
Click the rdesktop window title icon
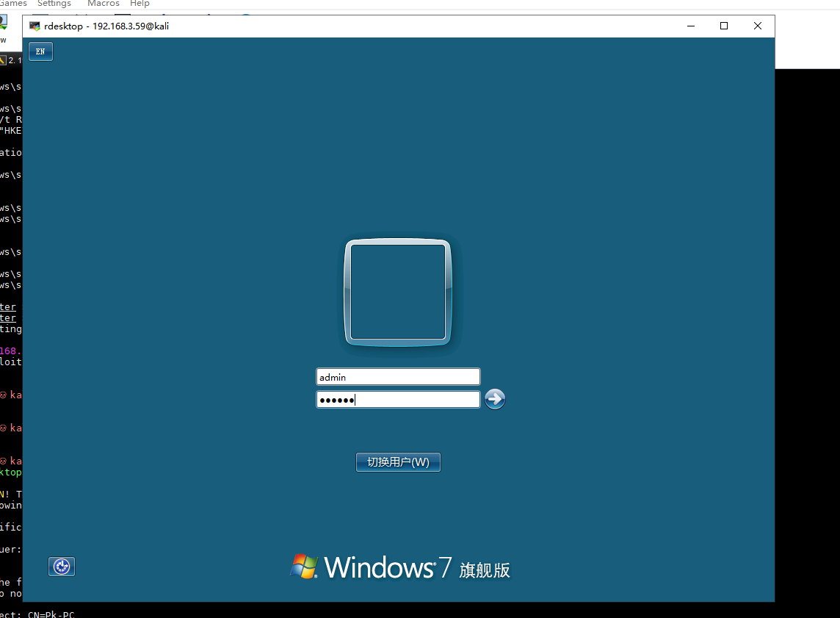(x=35, y=26)
